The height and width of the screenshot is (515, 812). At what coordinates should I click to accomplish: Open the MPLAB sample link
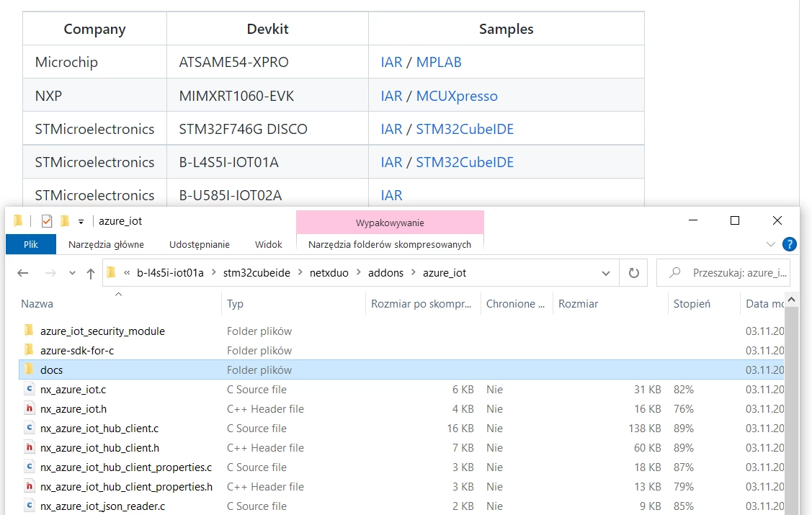pyautogui.click(x=439, y=62)
